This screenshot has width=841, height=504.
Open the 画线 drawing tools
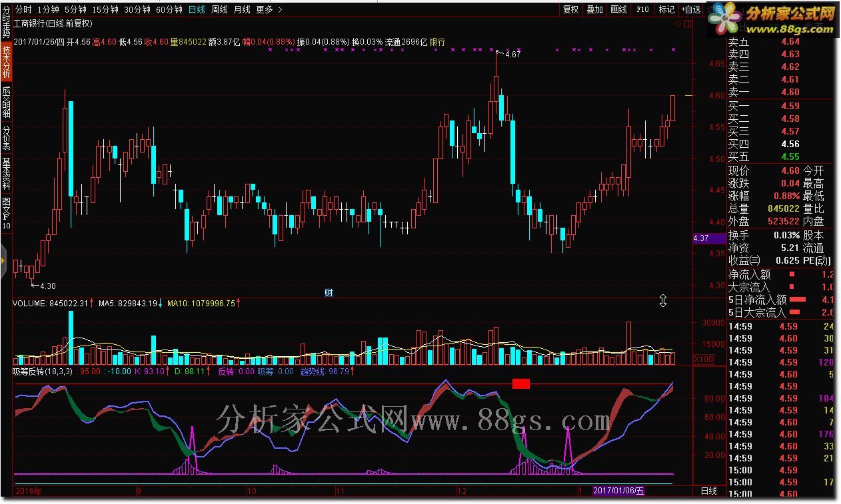coord(619,9)
